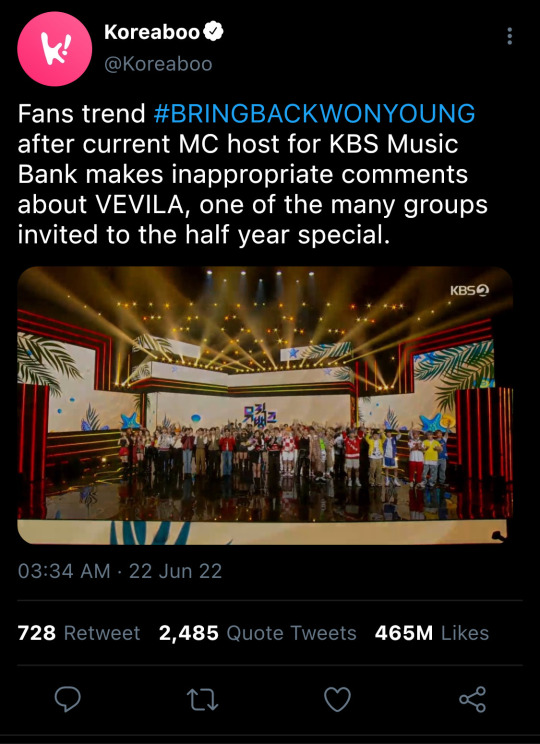The width and height of the screenshot is (540, 744).
Task: Tap the Music Bank neon sign in the image
Action: 260,415
